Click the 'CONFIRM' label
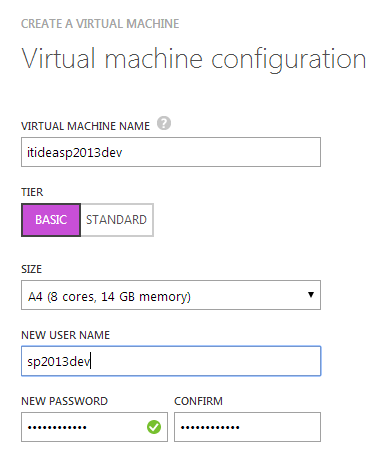Viewport: 391px width, 461px height. click(x=198, y=401)
